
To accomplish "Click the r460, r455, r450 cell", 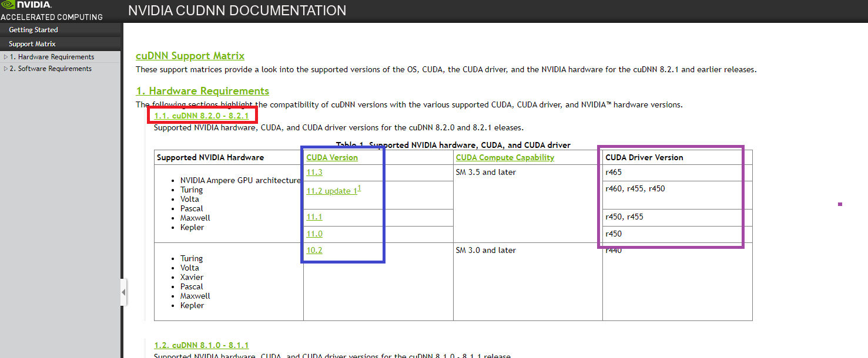I will [678, 195].
